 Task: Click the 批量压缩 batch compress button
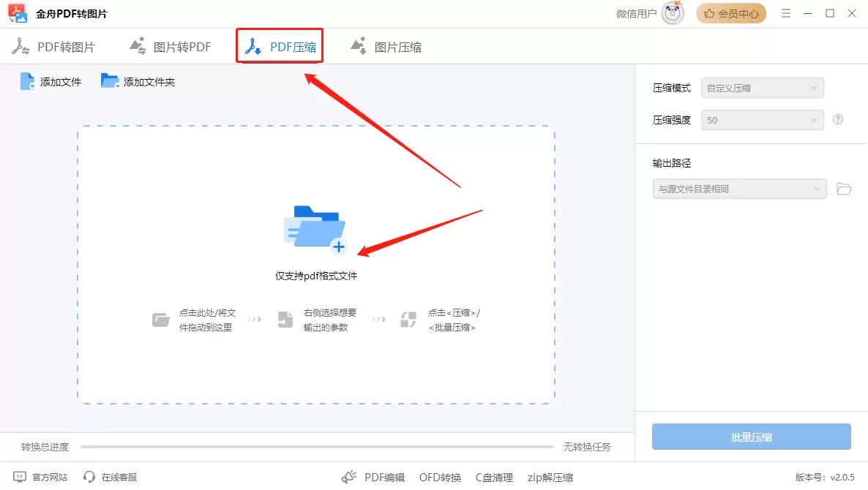(752, 437)
